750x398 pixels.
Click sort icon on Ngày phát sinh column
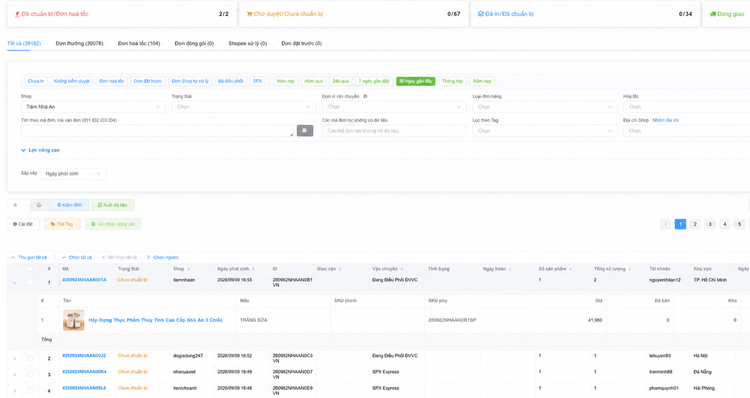click(254, 269)
